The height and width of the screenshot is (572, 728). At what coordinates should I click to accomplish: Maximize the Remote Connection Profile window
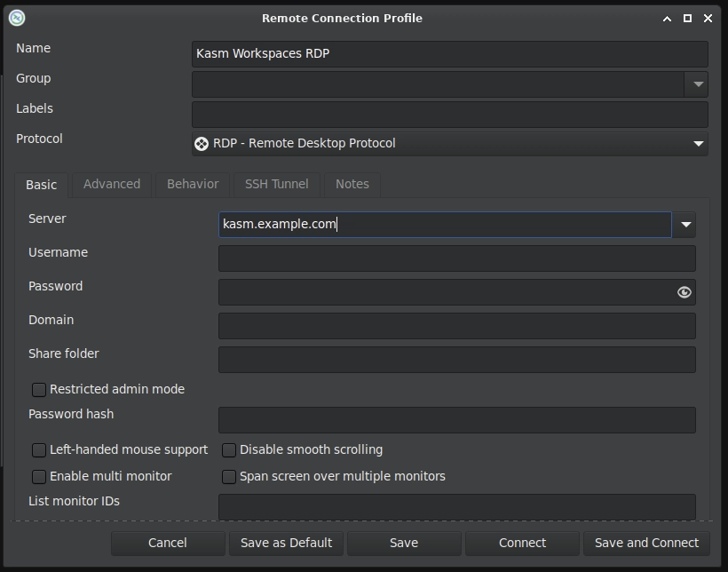tap(688, 18)
